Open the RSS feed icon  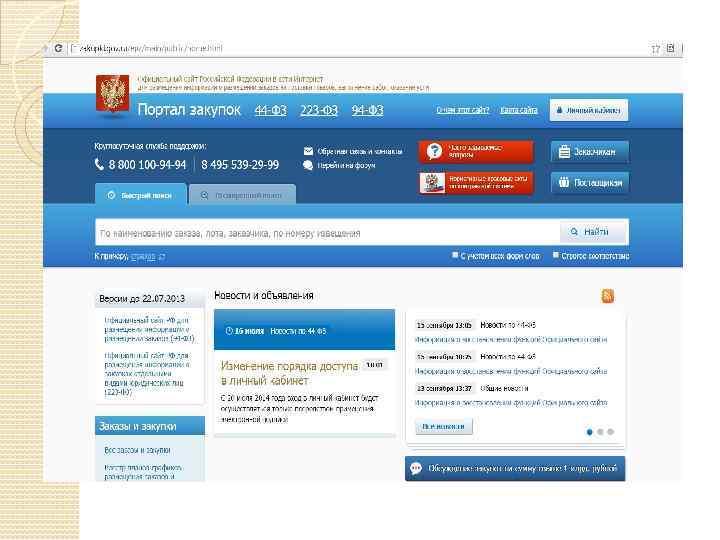[x=608, y=296]
